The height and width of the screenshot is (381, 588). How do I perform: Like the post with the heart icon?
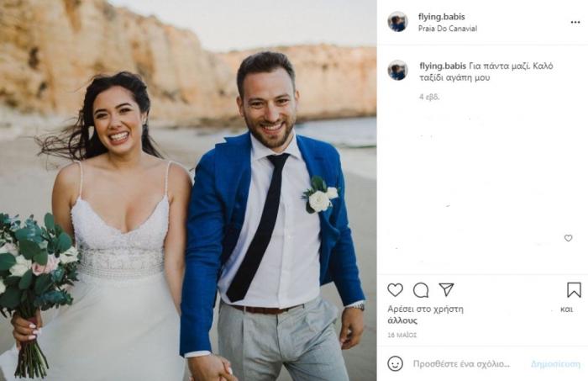coord(396,290)
